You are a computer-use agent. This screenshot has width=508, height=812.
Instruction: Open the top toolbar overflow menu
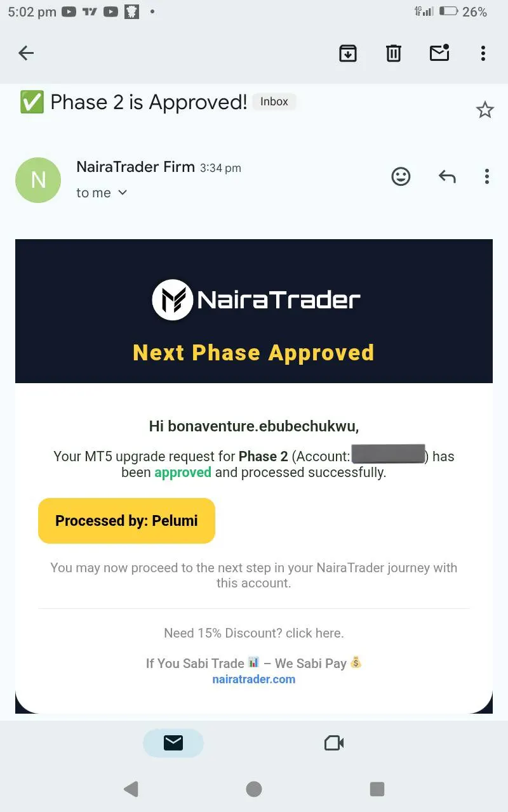click(483, 53)
